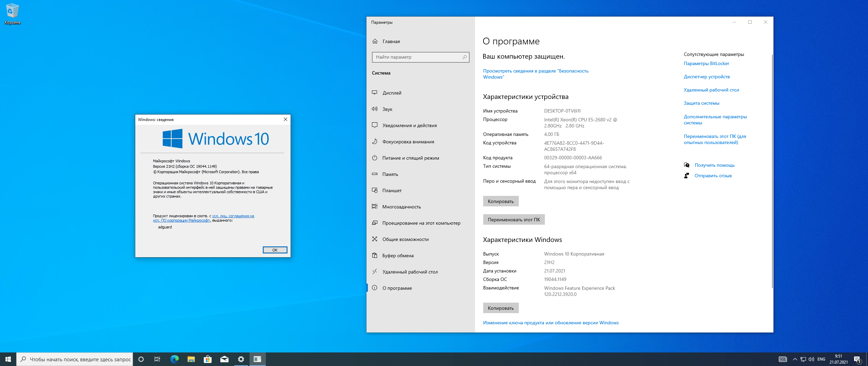Screen dimensions: 868x366
Task: Click the Rename this PC button
Action: (x=513, y=220)
